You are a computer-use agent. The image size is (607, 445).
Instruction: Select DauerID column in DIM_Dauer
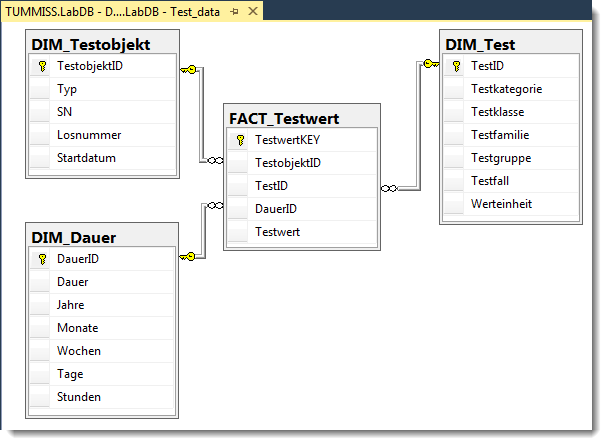(102, 259)
